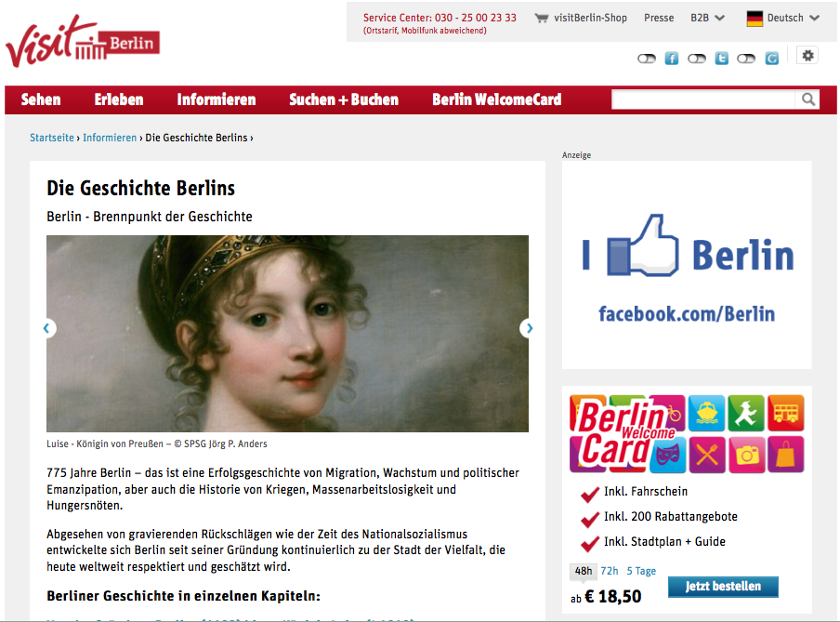The image size is (840, 622).
Task: Follow the Startseite breadcrumb link
Action: click(52, 138)
